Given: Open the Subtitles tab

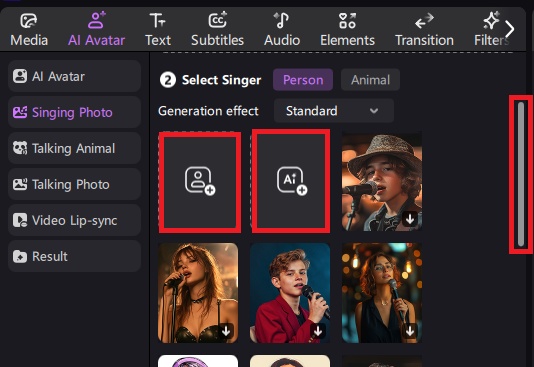Looking at the screenshot, I should (217, 30).
